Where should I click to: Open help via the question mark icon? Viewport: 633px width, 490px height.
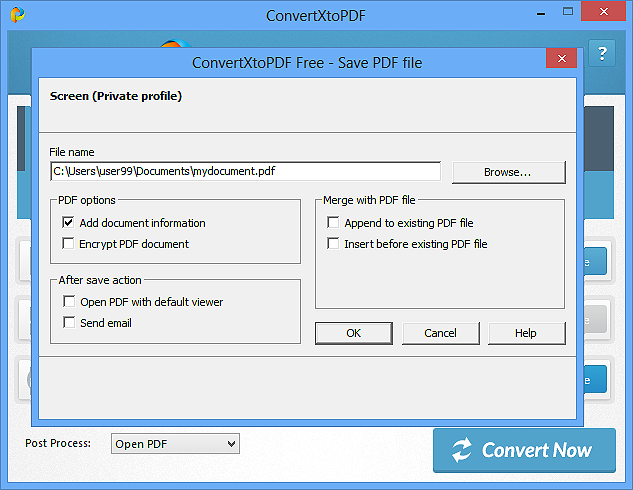pyautogui.click(x=602, y=53)
